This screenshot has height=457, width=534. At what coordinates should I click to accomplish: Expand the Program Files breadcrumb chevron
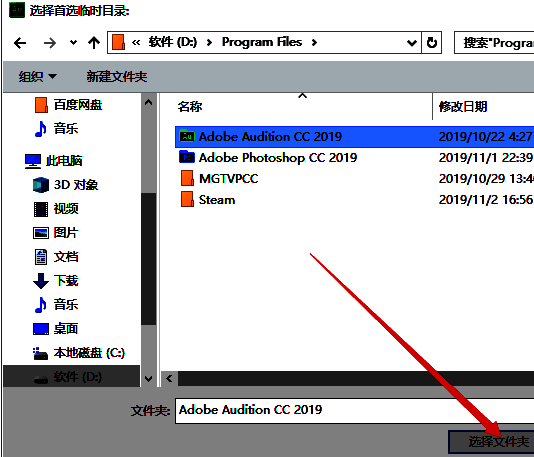314,43
